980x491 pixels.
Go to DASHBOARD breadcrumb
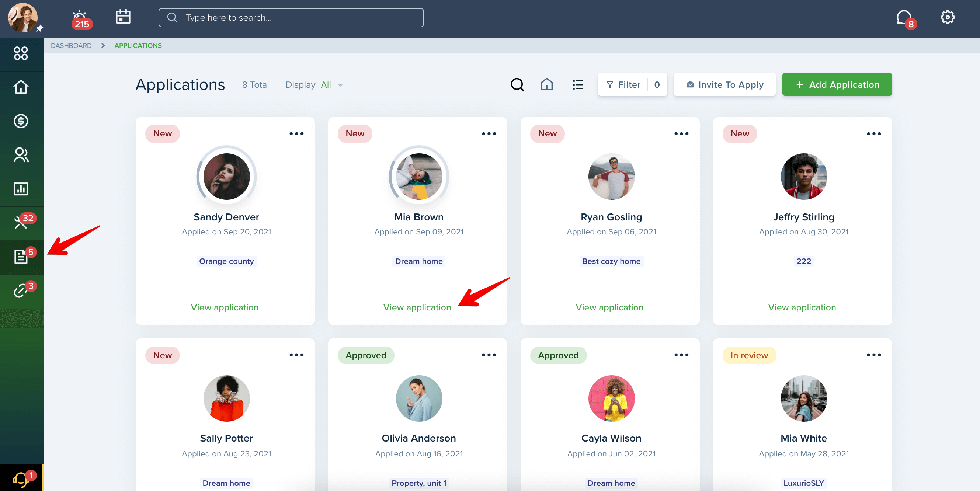71,46
